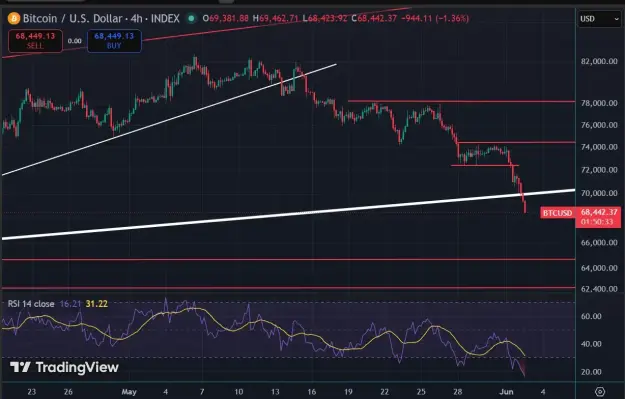This screenshot has width=625, height=399.
Task: Click the orange Bitcoin logo icon
Action: (14, 18)
